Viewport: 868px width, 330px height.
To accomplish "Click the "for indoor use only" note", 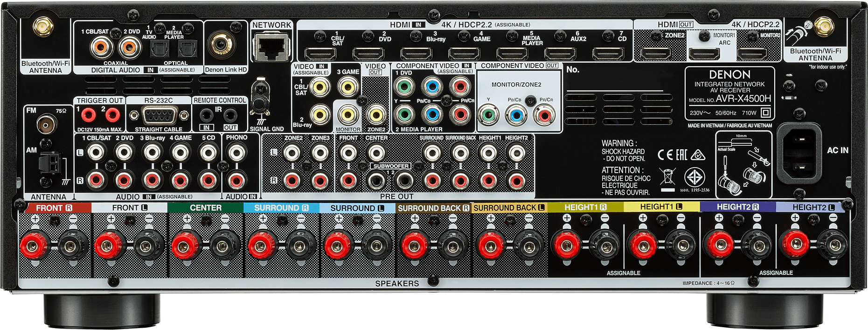I will point(828,67).
